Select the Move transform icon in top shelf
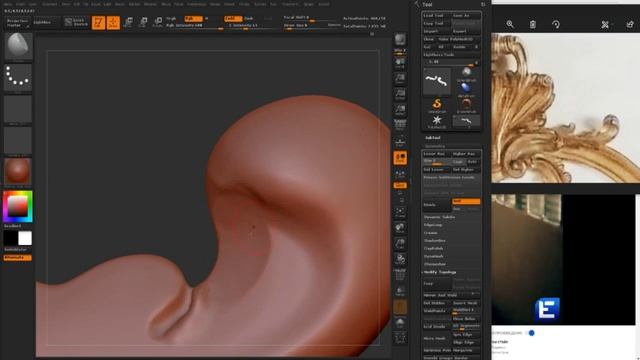The width and height of the screenshot is (640, 360). (128, 22)
